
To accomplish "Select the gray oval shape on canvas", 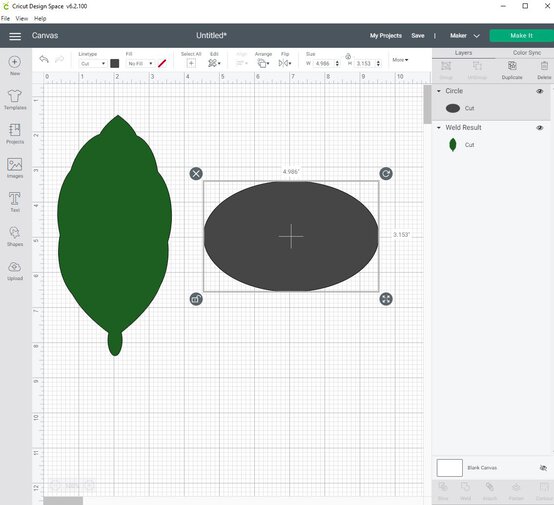I will (x=291, y=236).
